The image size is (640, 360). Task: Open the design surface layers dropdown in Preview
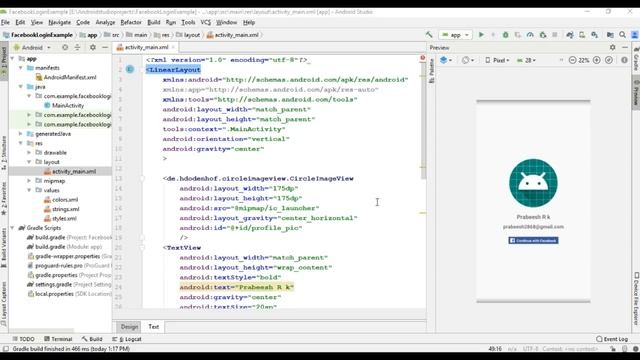446,60
